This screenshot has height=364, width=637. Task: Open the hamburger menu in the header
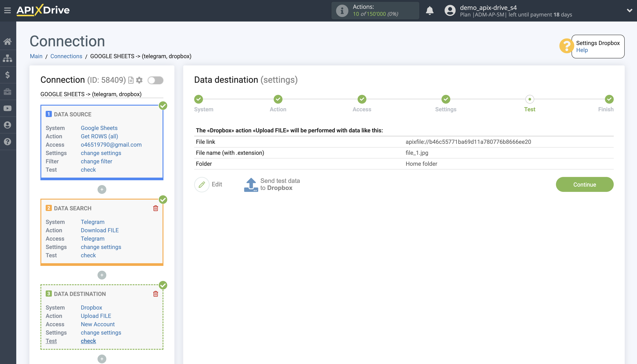(x=7, y=11)
